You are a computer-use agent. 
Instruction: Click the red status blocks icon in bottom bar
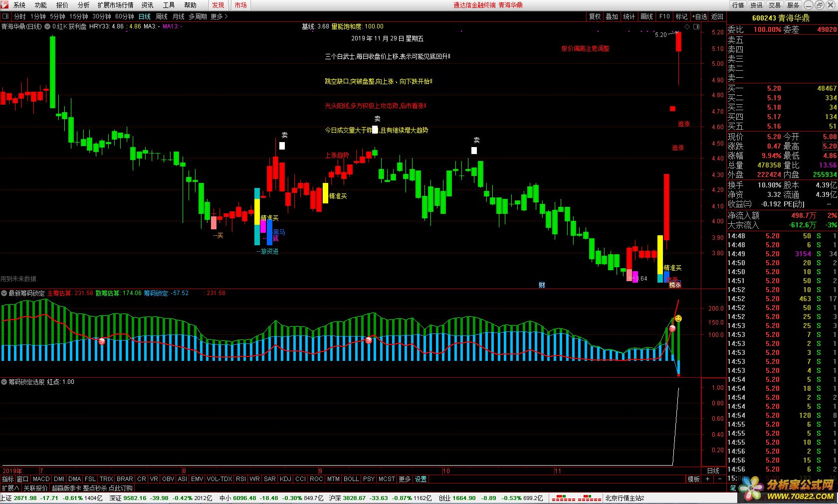(577, 498)
